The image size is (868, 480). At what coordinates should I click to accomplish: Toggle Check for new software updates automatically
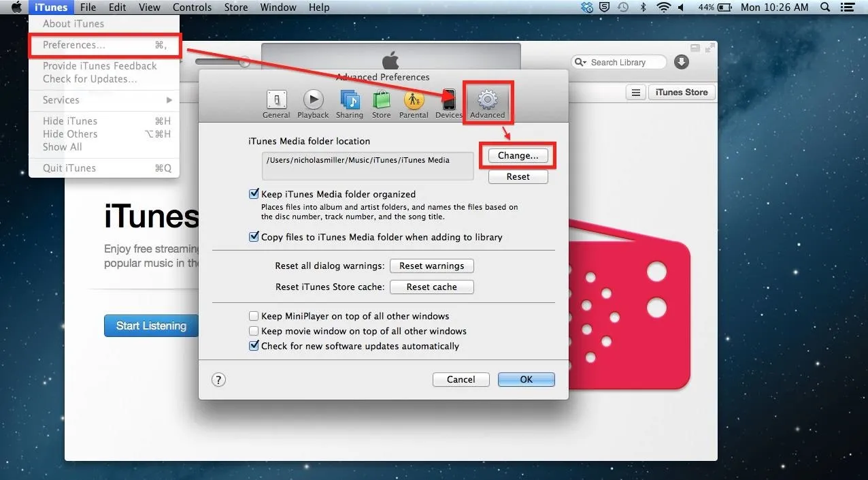[x=254, y=346]
